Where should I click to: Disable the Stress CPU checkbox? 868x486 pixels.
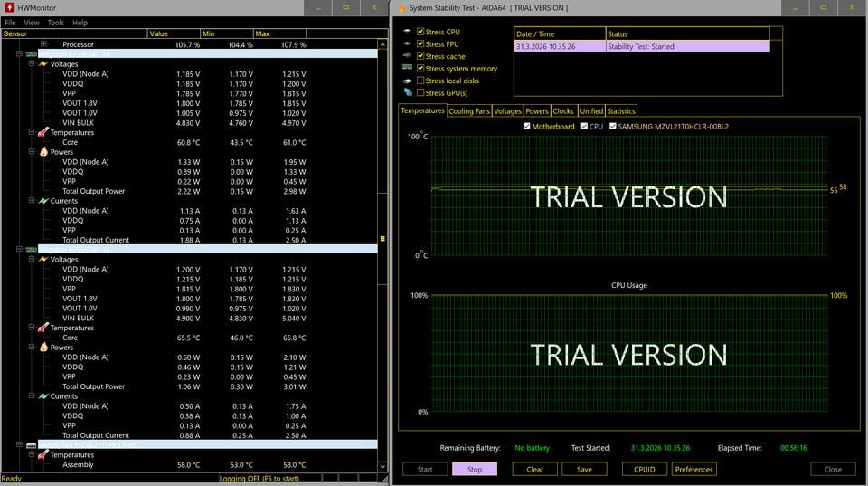click(x=420, y=32)
